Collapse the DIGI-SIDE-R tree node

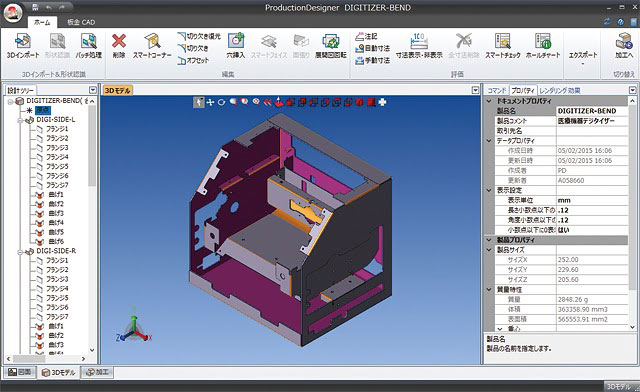pyautogui.click(x=20, y=252)
